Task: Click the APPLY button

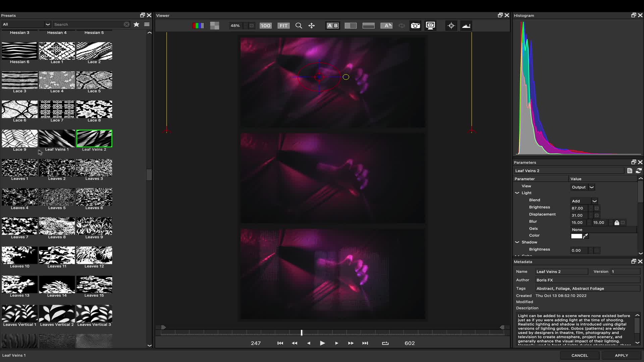Action: [621, 355]
